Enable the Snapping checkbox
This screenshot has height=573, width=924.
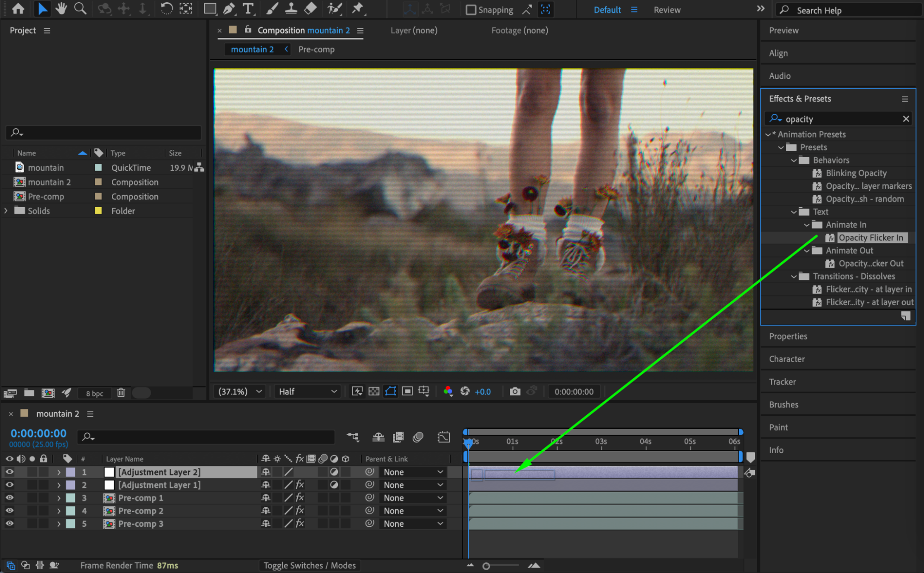(471, 10)
